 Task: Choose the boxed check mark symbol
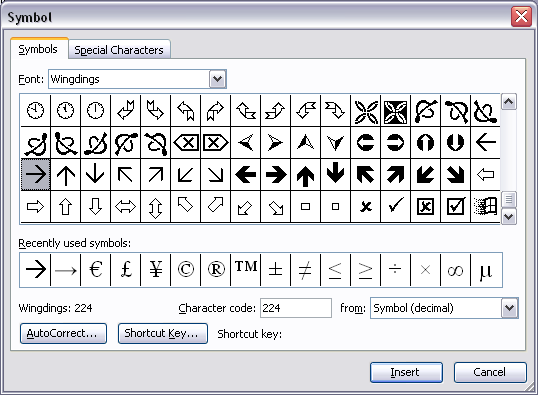(x=456, y=207)
